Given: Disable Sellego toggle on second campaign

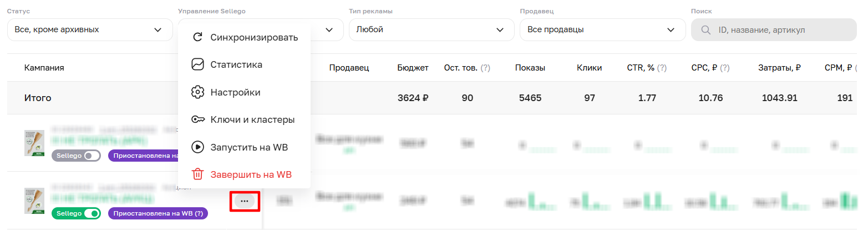Looking at the screenshot, I should (92, 213).
